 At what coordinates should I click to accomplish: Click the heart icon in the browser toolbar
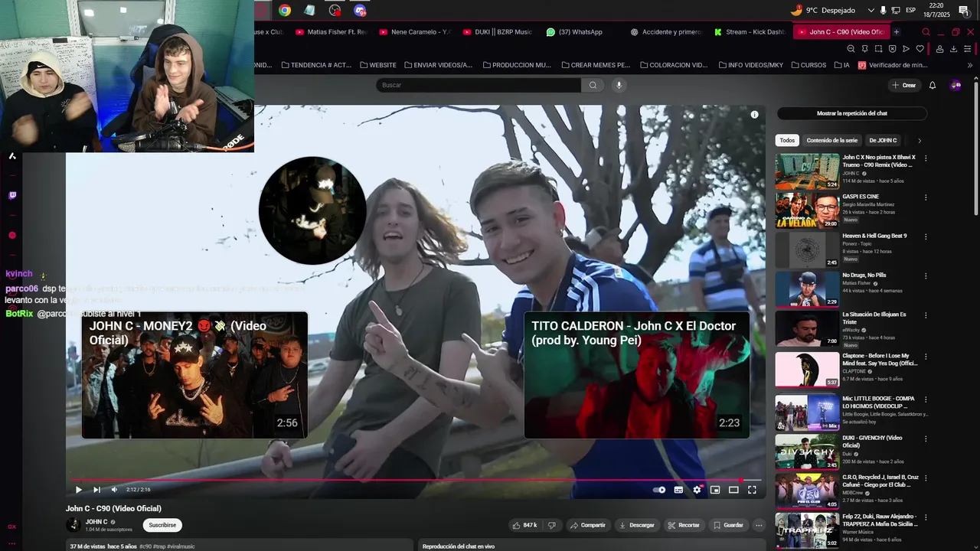(920, 49)
